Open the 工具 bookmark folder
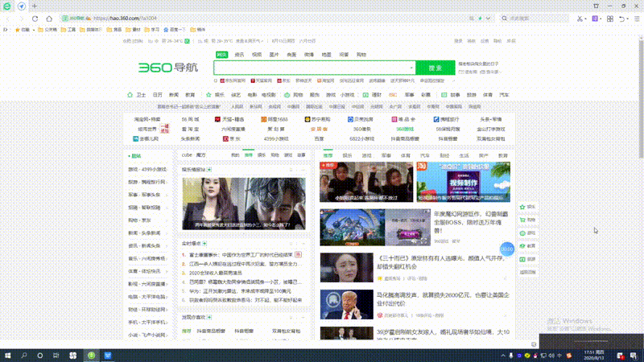The image size is (644, 362). tap(68, 30)
